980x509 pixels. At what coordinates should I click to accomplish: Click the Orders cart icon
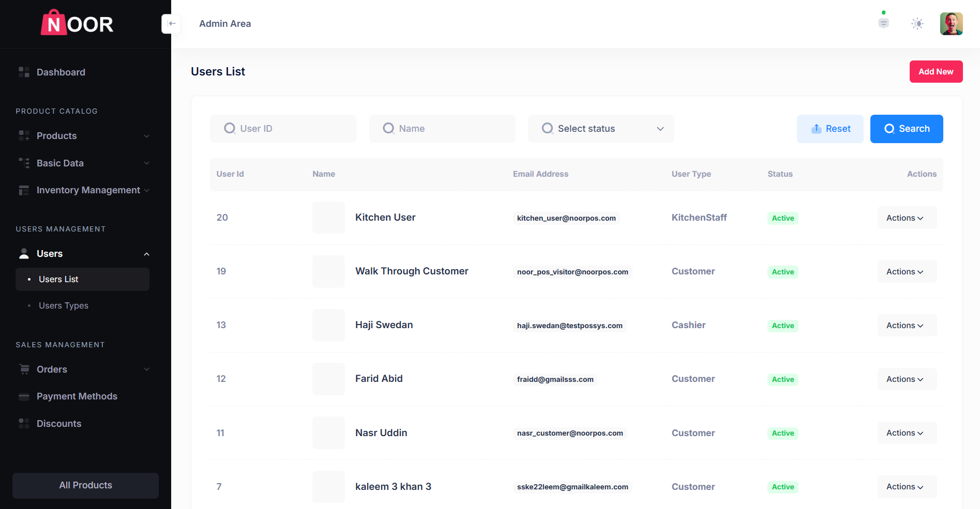point(24,369)
